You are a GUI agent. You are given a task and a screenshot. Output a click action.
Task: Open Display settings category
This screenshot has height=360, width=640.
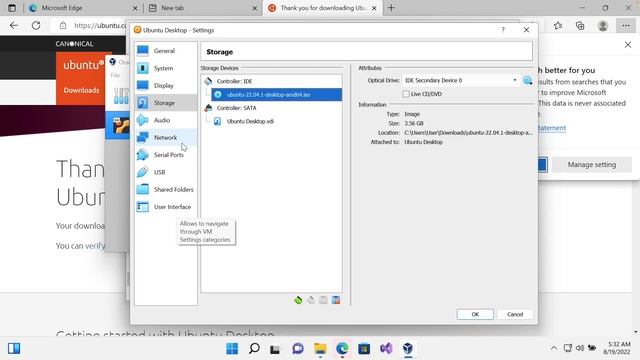click(165, 85)
